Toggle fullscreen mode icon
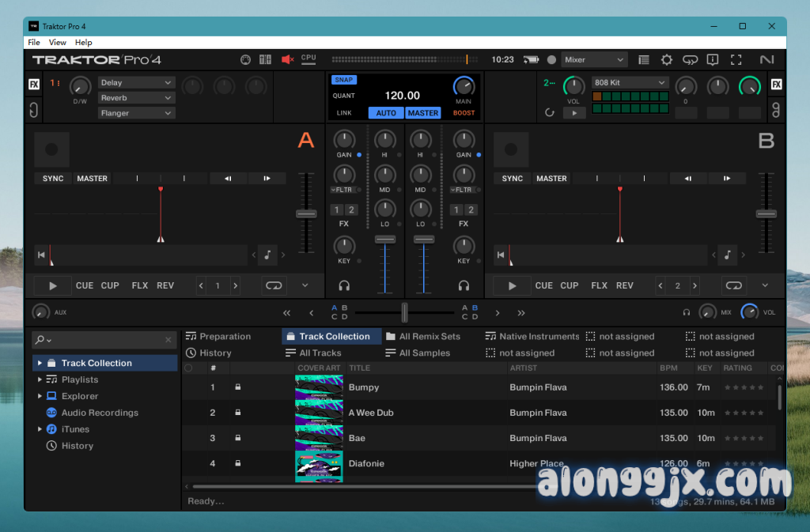The image size is (810, 532). [x=736, y=59]
